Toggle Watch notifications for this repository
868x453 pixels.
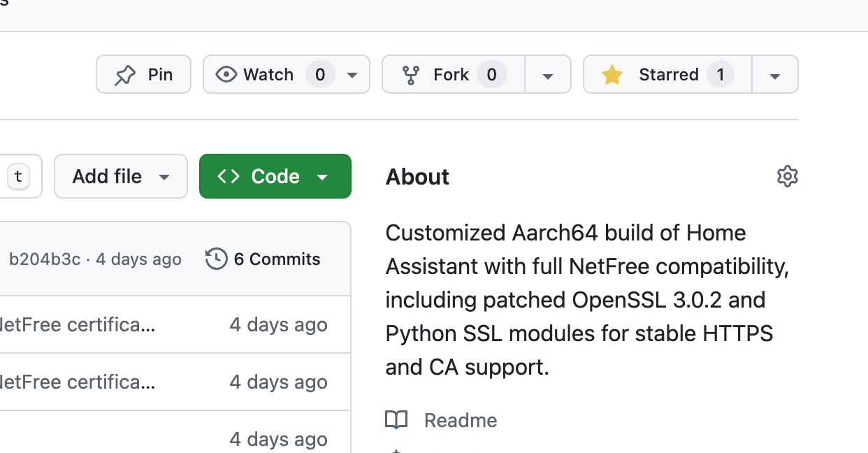(x=268, y=75)
